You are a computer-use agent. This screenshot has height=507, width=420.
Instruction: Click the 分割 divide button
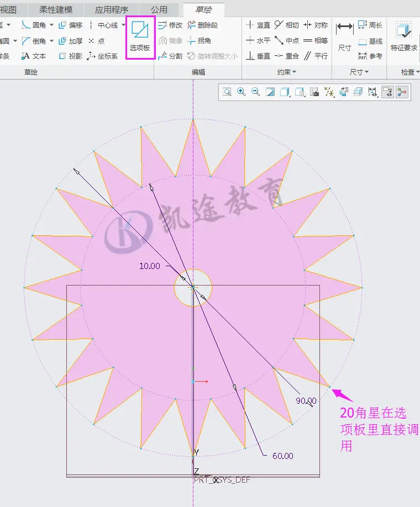coord(170,56)
